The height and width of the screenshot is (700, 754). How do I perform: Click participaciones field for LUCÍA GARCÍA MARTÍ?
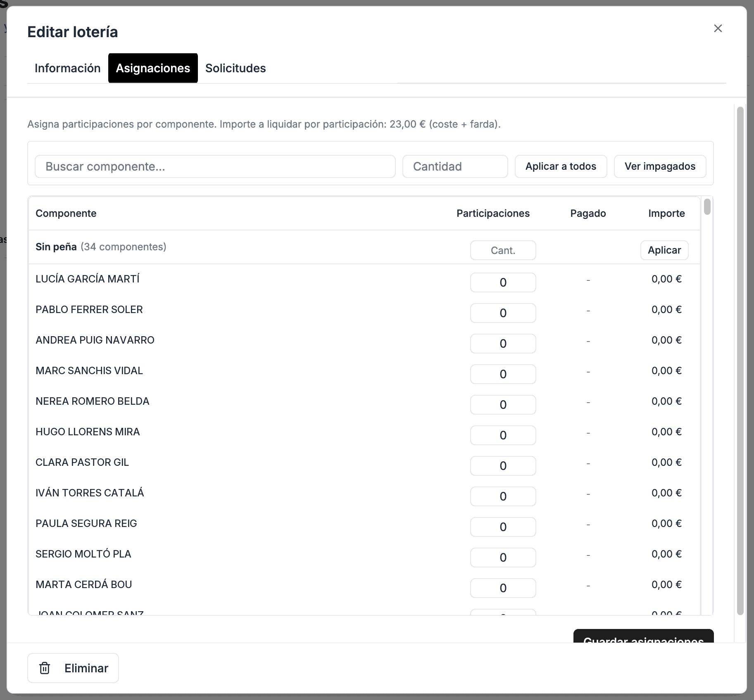pyautogui.click(x=503, y=282)
